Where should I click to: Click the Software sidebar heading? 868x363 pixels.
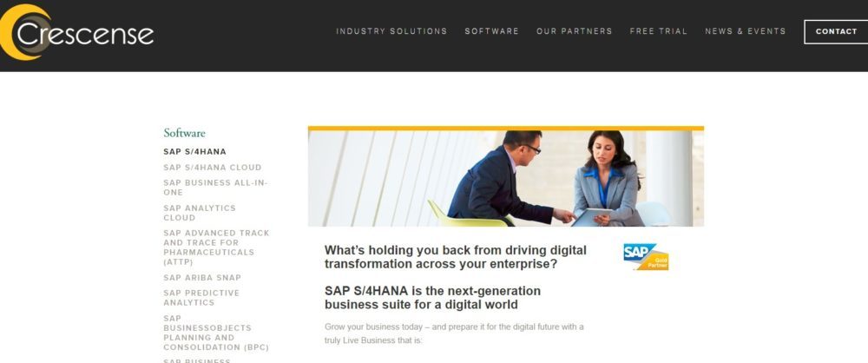click(184, 133)
